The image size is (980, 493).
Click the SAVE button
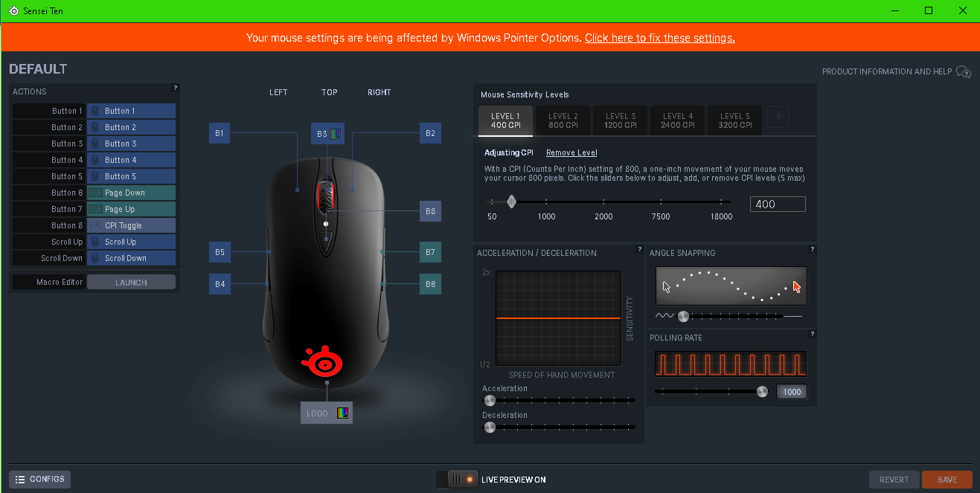pyautogui.click(x=947, y=480)
